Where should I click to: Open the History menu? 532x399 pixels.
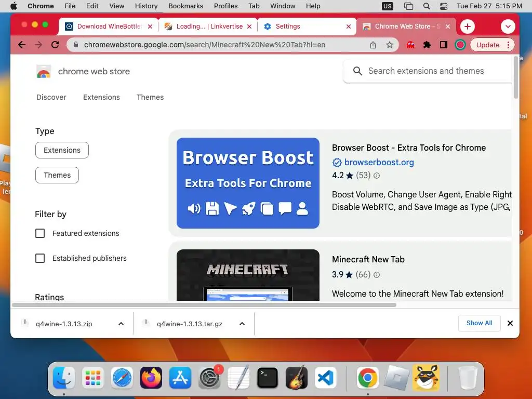[x=146, y=6]
